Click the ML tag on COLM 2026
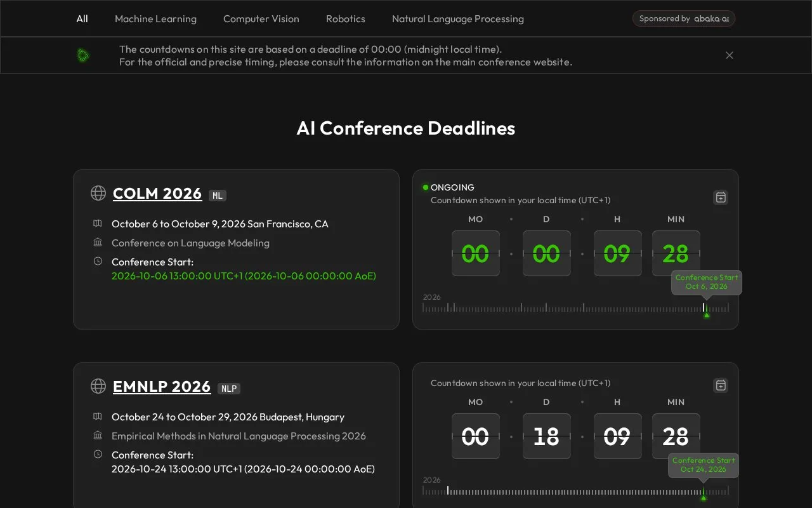The width and height of the screenshot is (812, 508). 218,196
